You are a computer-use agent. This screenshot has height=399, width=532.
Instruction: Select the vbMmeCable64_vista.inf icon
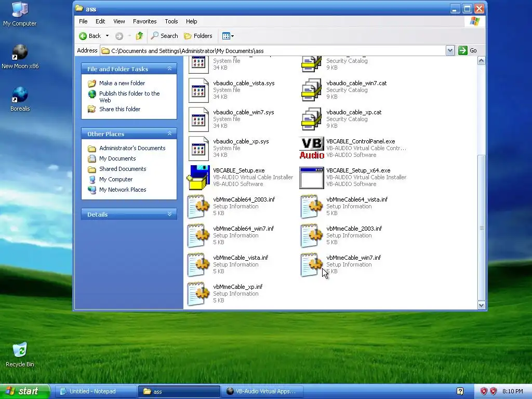pos(312,207)
